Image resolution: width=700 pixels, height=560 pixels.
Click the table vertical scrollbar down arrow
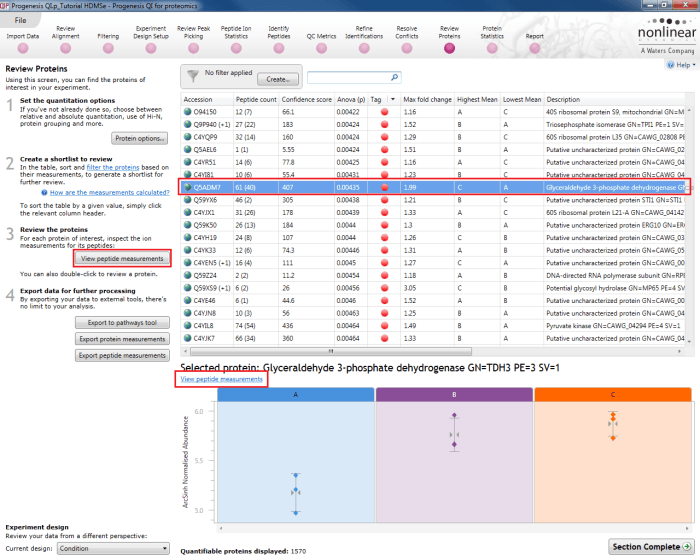[x=689, y=342]
